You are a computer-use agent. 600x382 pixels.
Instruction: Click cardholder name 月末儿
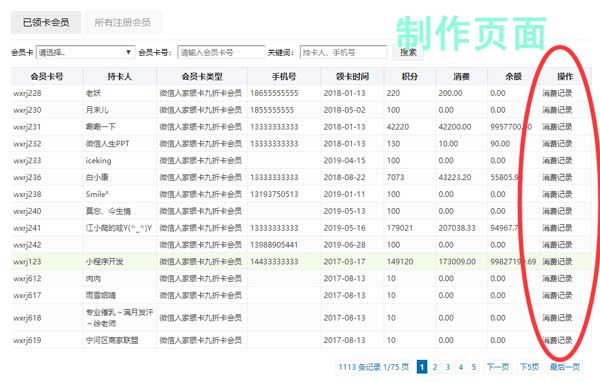[97, 110]
